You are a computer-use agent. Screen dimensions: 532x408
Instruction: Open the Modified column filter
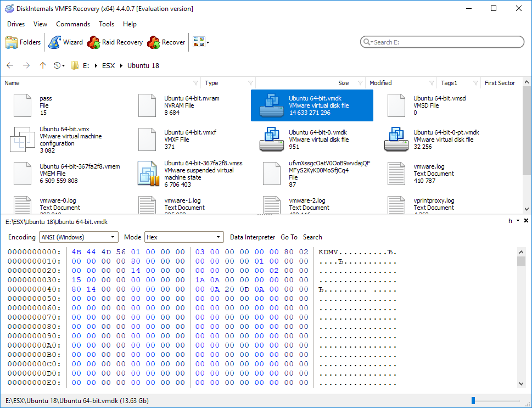432,83
